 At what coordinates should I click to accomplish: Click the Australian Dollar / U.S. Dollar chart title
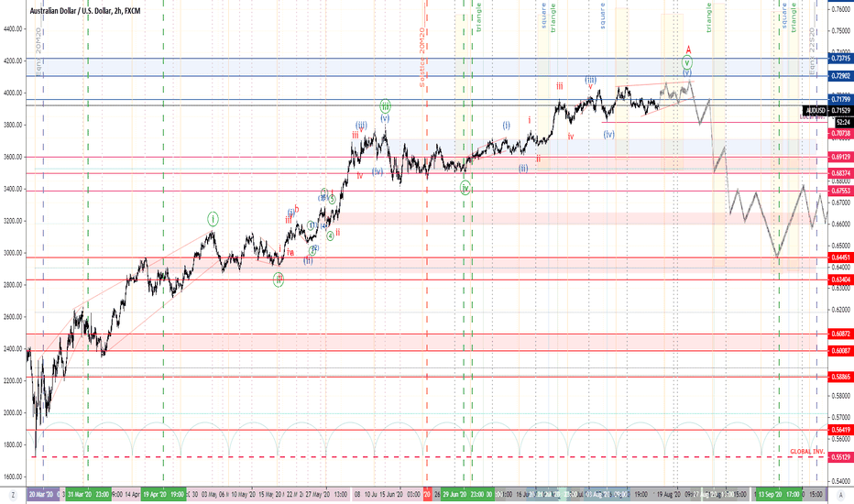click(x=85, y=10)
